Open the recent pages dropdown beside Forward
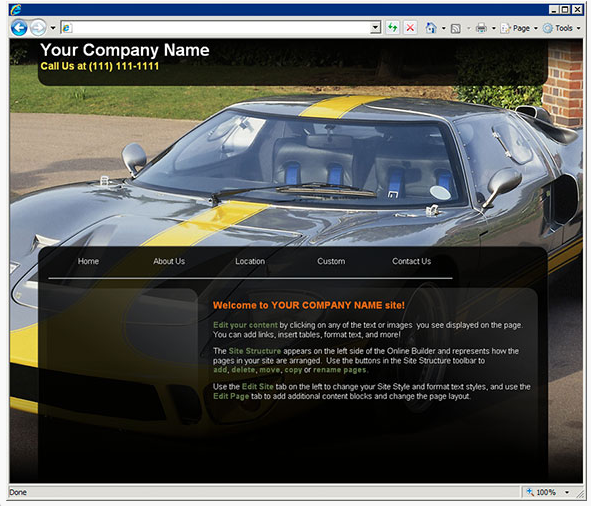Screen dimensions: 591x506 click(53, 28)
